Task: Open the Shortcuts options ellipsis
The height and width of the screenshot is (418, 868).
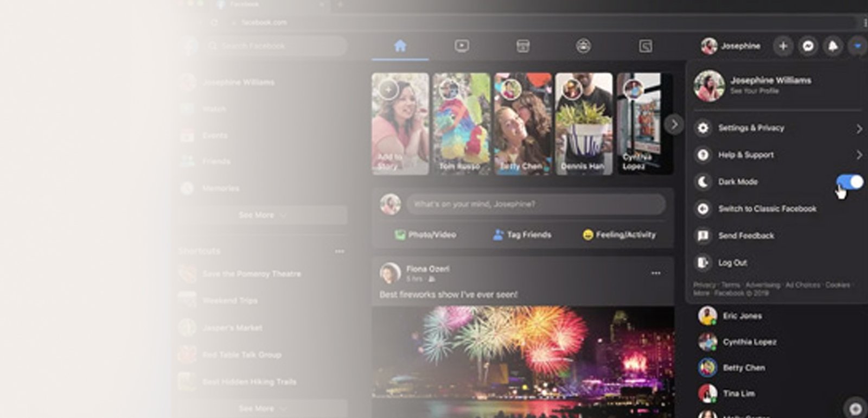Action: click(x=340, y=251)
